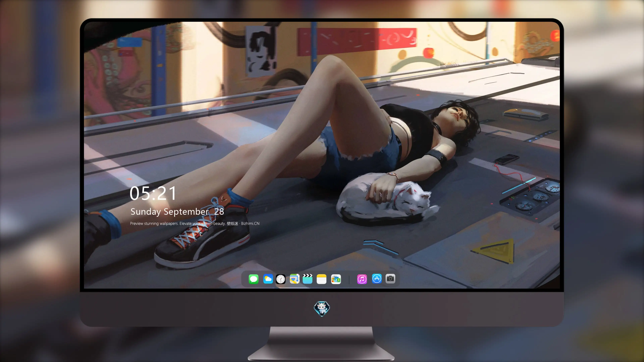
Task: Click the cat logo badge on monitor chin
Action: coord(322,309)
